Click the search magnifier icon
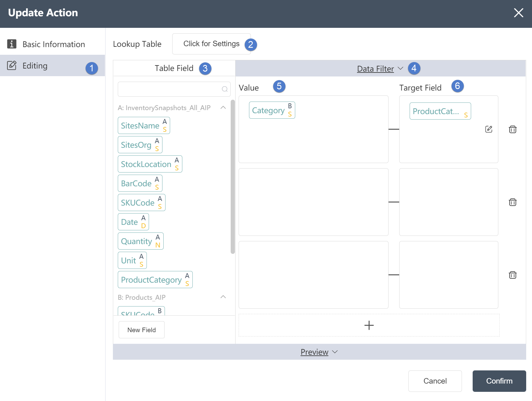 pos(225,89)
